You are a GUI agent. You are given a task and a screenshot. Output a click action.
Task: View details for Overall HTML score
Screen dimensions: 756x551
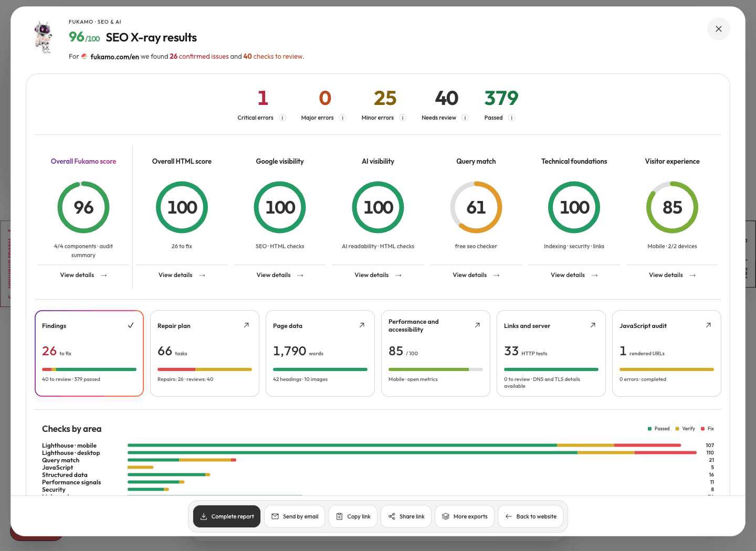click(x=182, y=275)
